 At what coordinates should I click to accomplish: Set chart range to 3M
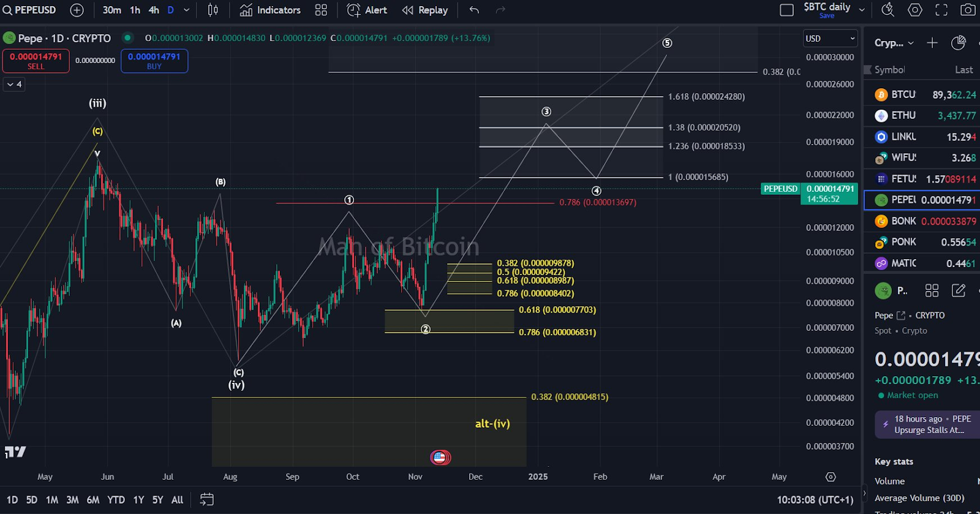pyautogui.click(x=72, y=500)
